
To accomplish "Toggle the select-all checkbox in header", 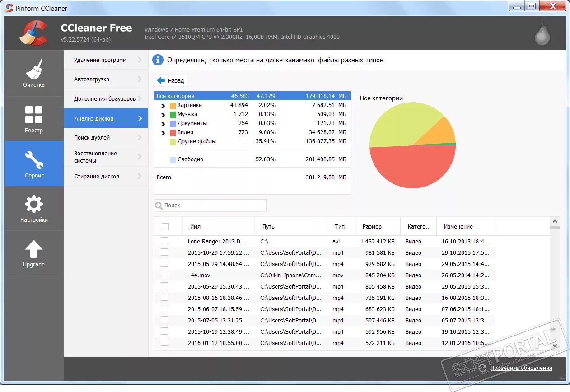I will point(165,227).
